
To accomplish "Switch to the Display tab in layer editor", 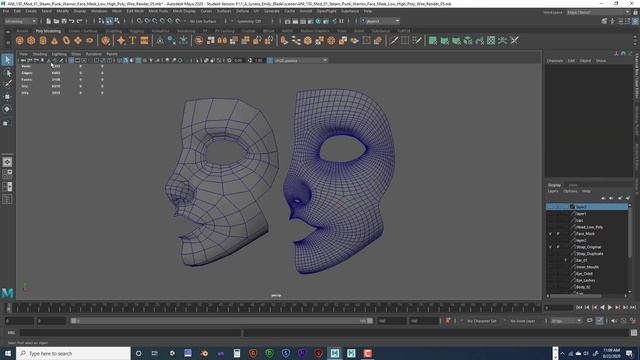I will pyautogui.click(x=554, y=185).
